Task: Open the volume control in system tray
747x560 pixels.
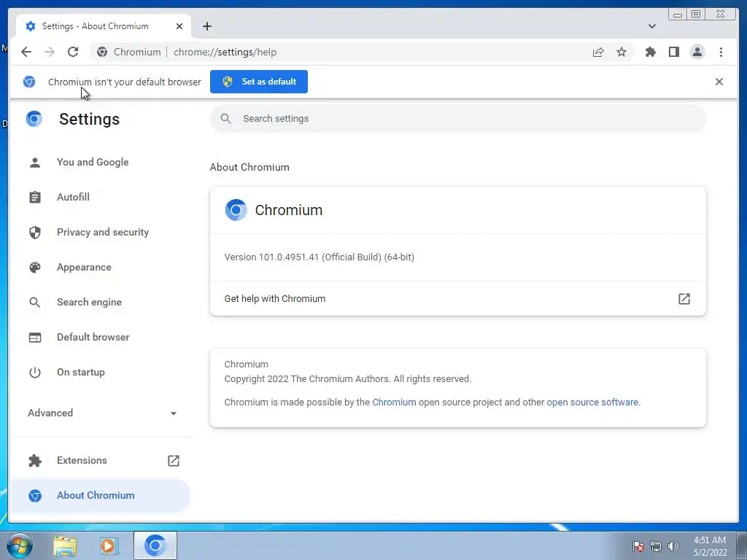Action: 673,546
